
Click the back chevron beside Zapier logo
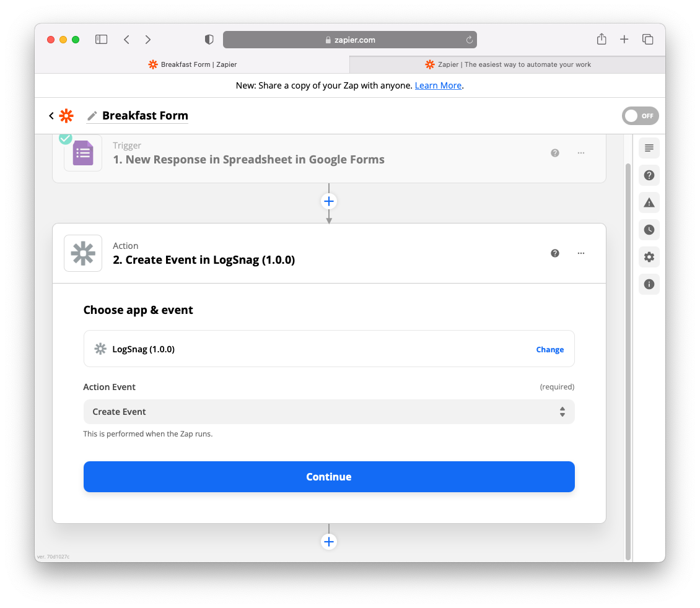coord(51,116)
